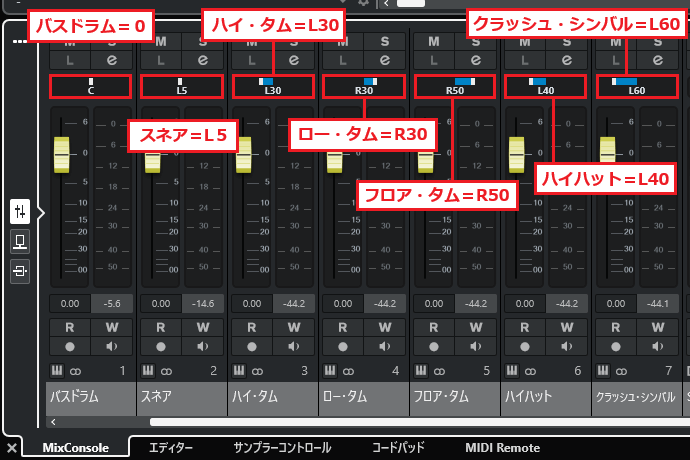Enable record on the バスドラム channel
Viewport: 690px width, 460px height.
tap(69, 346)
